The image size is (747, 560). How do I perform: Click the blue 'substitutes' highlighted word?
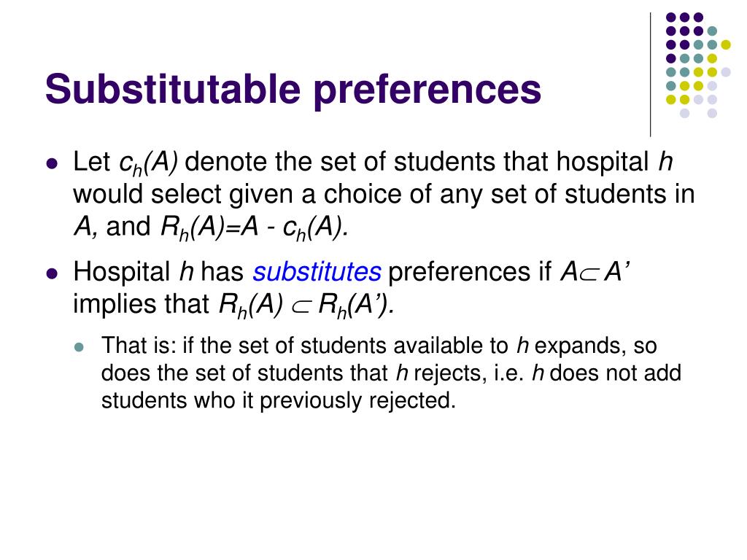317,272
